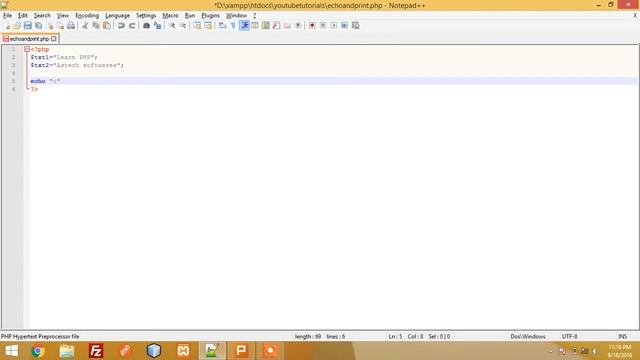Toggle the Word Wrap toolbar button
Viewport: 640px width, 360px height.
click(222, 25)
